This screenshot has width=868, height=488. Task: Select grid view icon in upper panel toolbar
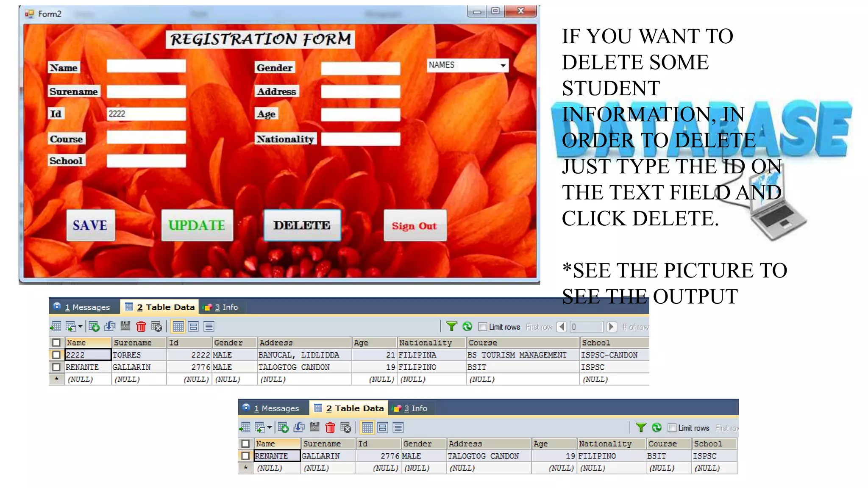178,326
